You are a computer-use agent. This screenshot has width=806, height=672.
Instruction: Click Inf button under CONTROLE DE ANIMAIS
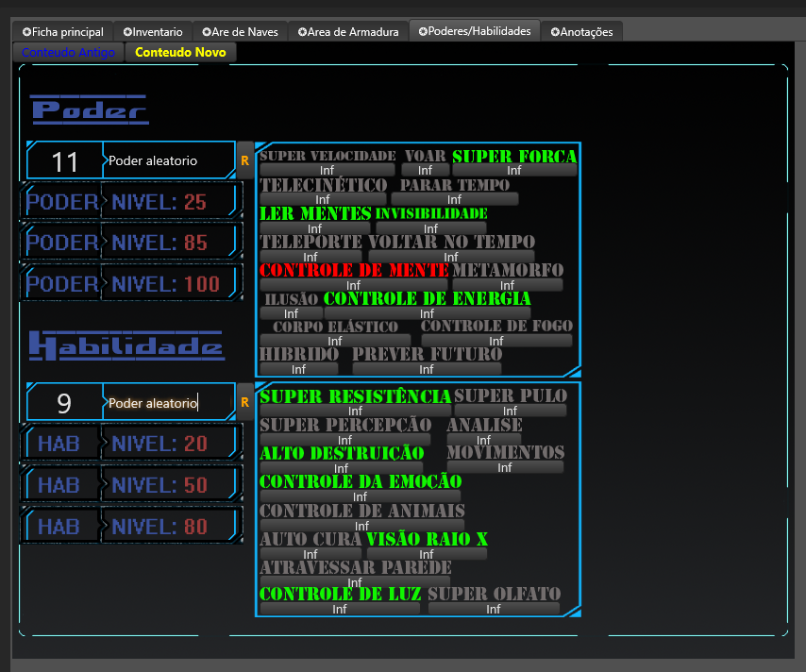pyautogui.click(x=361, y=526)
